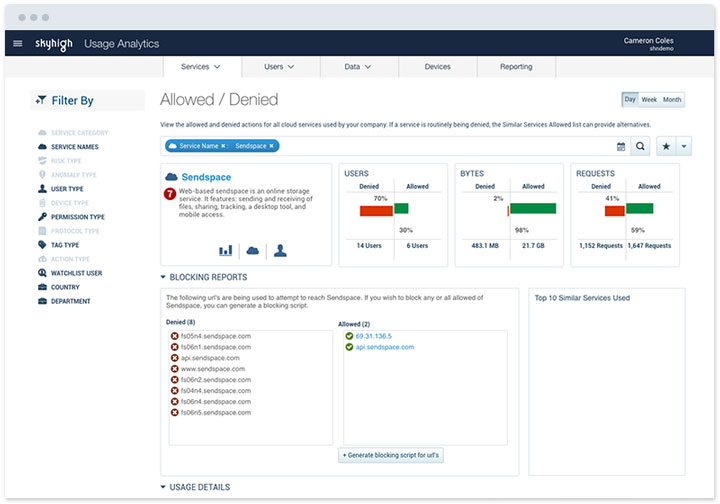
Task: Select Service Names filter
Action: click(68, 147)
